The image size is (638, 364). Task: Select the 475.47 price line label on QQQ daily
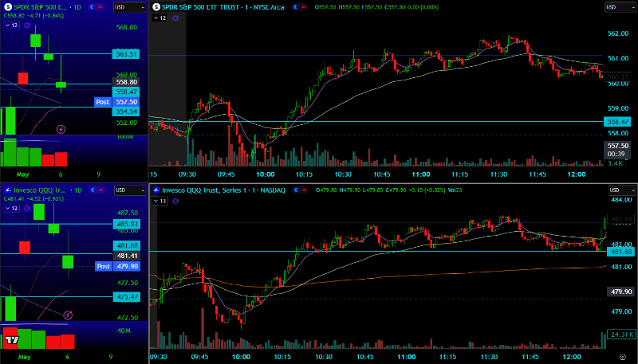[x=125, y=296]
